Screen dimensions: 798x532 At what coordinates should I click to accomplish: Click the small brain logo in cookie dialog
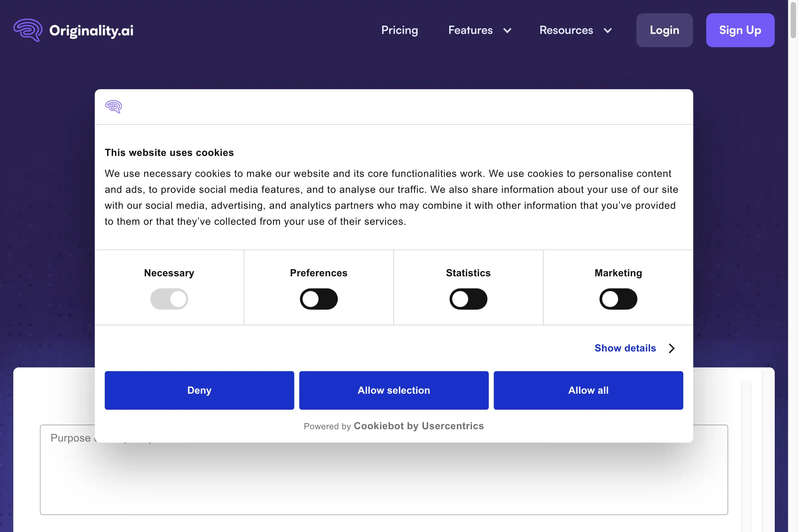click(113, 106)
